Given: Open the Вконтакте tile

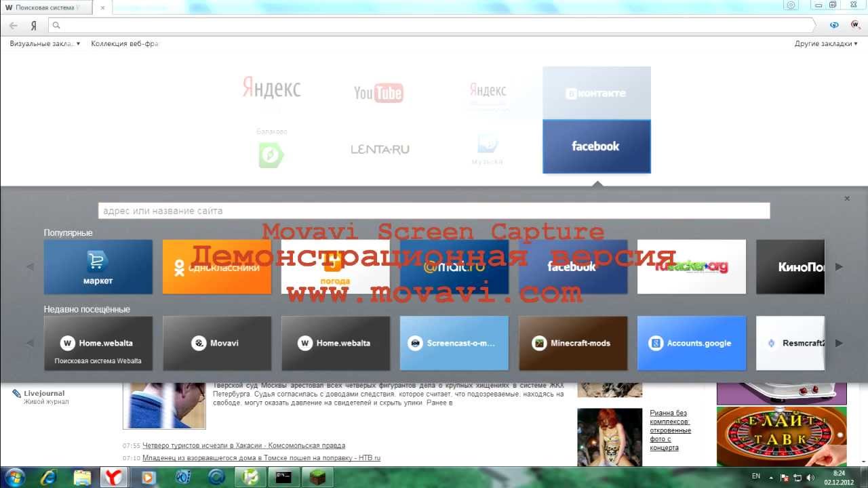Looking at the screenshot, I should coord(596,93).
